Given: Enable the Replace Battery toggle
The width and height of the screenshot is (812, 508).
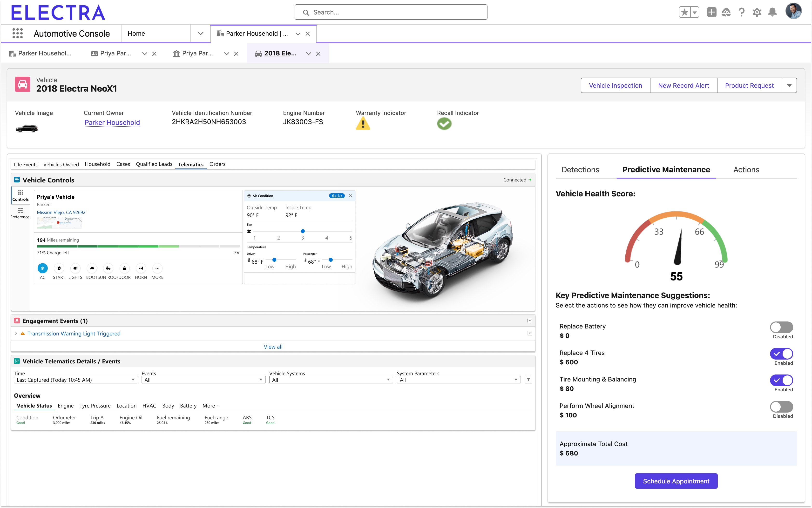Looking at the screenshot, I should [781, 327].
